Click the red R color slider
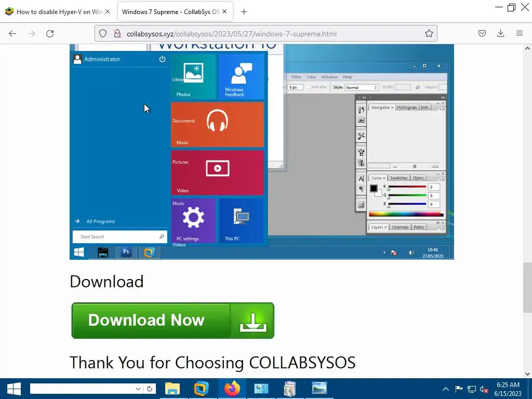Image resolution: width=532 pixels, height=399 pixels. (407, 187)
